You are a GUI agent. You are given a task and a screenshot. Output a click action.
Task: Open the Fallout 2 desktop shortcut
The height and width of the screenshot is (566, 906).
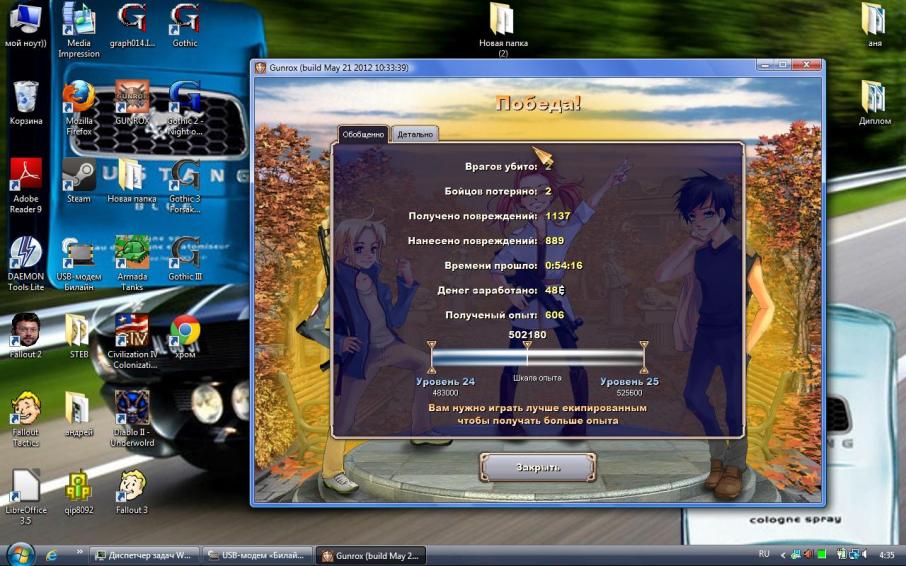click(25, 331)
